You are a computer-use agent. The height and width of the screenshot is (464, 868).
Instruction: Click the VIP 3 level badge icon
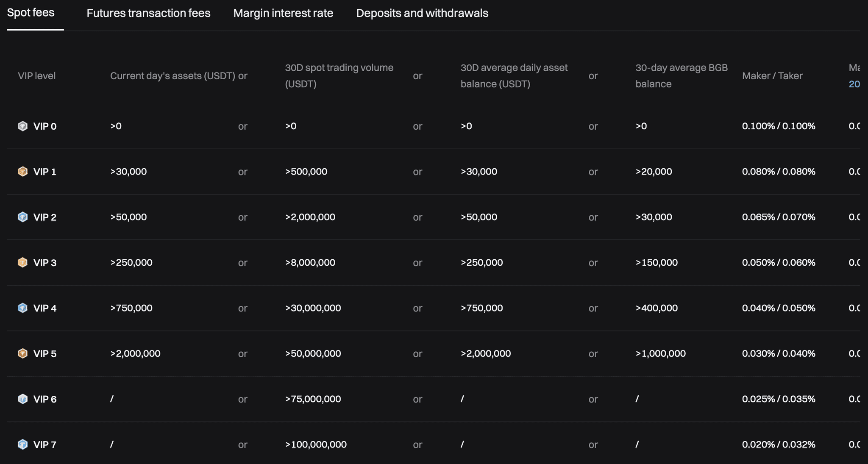(23, 262)
